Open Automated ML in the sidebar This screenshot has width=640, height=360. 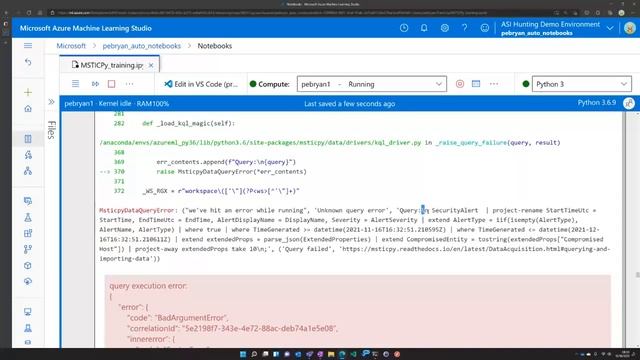point(28,155)
